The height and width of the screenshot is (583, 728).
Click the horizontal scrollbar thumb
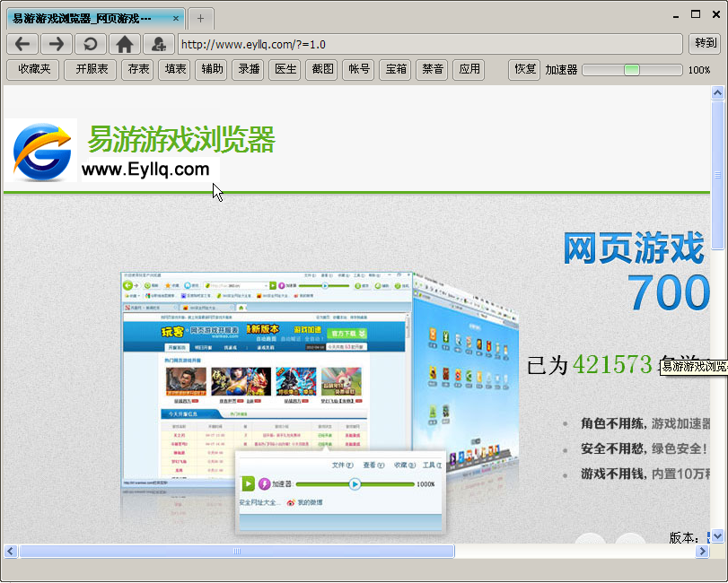tap(237, 551)
